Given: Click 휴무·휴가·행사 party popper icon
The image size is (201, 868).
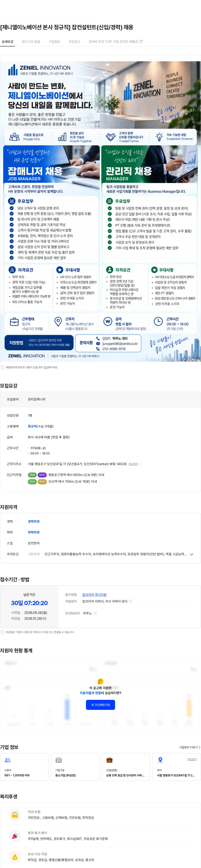Looking at the screenshot, I should [x=15, y=836].
